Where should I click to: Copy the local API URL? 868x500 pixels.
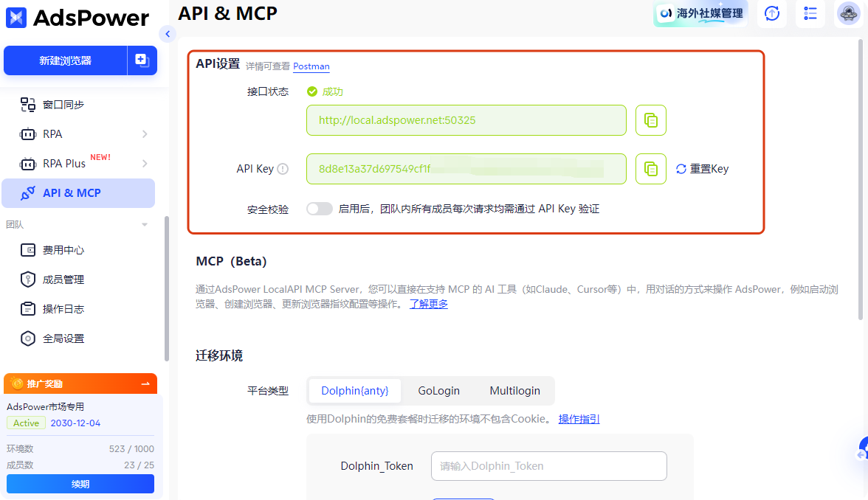(x=650, y=120)
